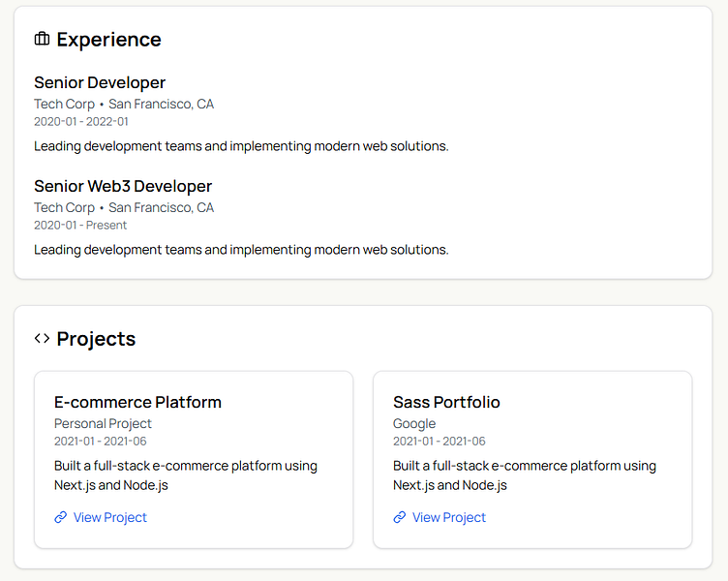
Task: Select the E-commerce Platform project title
Action: pos(137,402)
